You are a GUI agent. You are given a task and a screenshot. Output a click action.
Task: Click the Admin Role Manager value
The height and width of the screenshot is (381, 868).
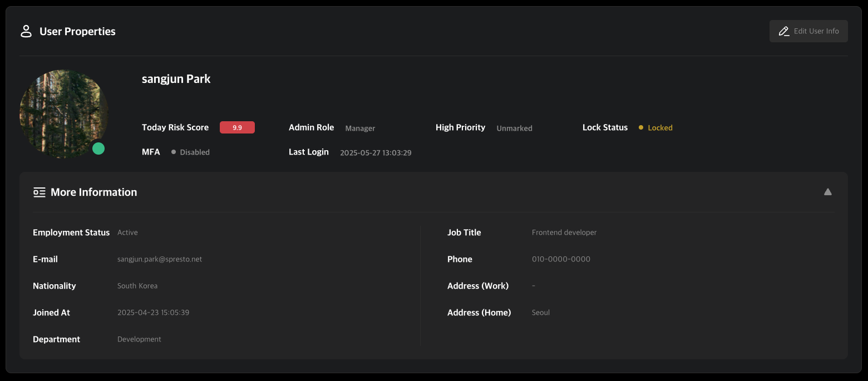(360, 128)
